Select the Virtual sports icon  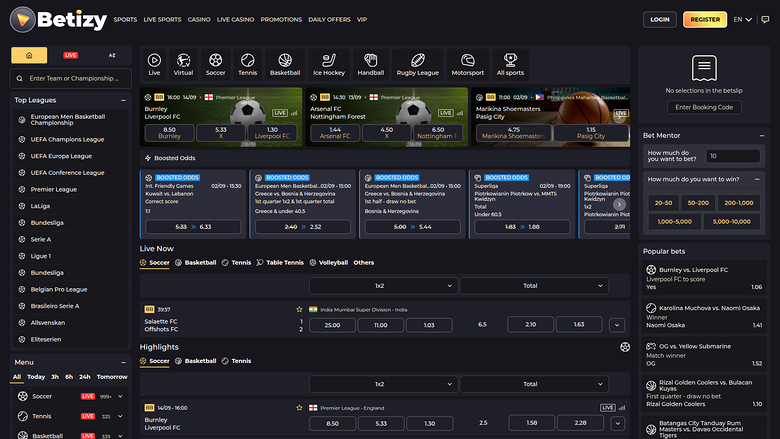click(x=183, y=65)
